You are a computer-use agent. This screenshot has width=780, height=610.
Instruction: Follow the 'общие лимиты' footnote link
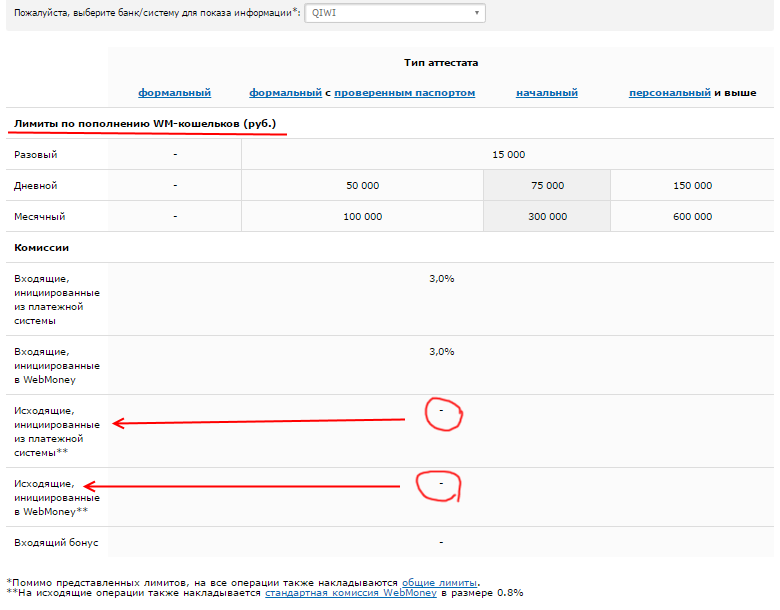pos(439,582)
